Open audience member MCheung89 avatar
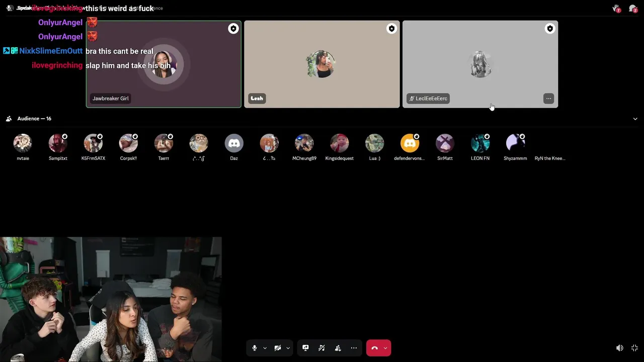Screen dimensions: 644x362 [x=304, y=143]
